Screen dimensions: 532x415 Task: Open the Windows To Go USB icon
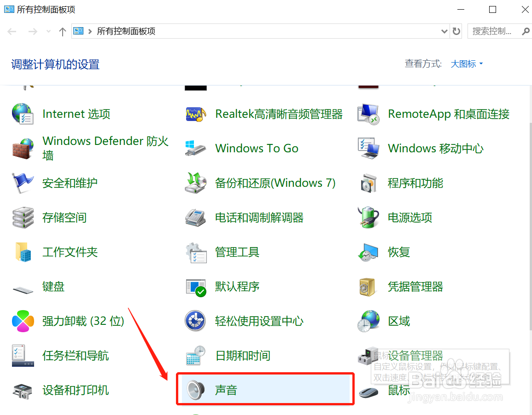[195, 149]
